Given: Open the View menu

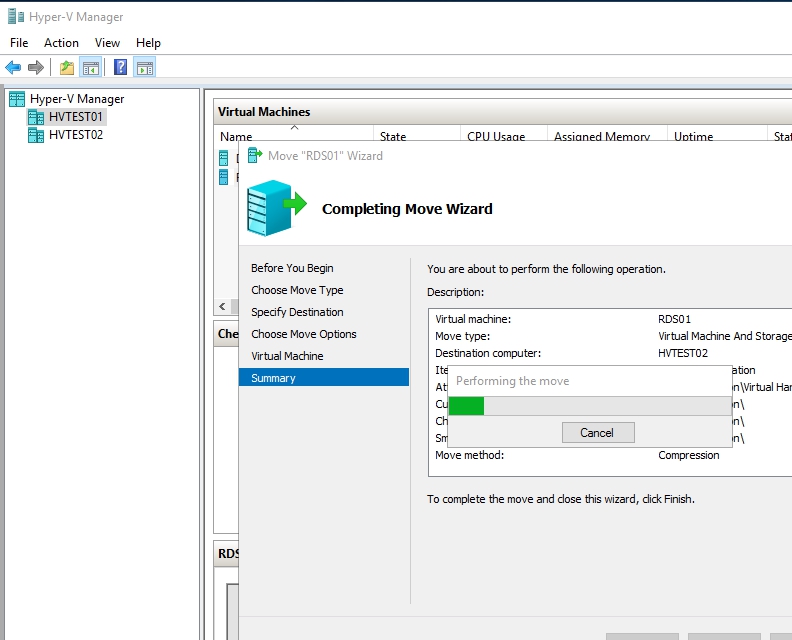Looking at the screenshot, I should 107,43.
